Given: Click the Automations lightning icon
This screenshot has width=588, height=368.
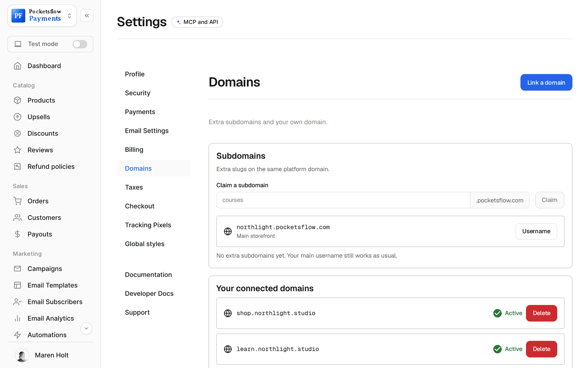Looking at the screenshot, I should 18,335.
